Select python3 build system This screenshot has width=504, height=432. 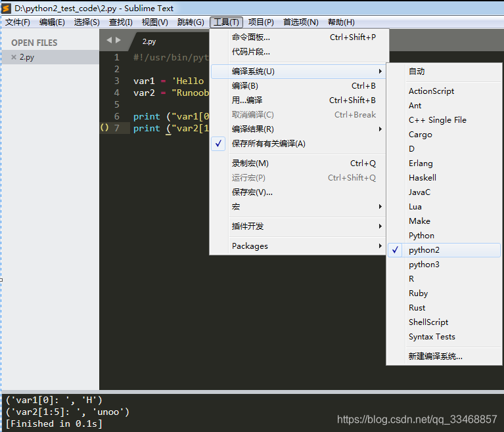point(444,265)
